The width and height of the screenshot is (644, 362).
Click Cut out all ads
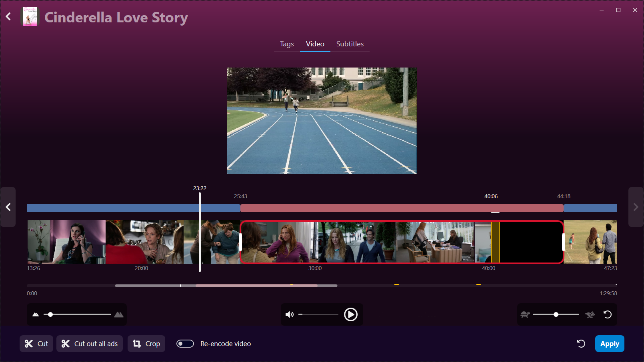[90, 344]
